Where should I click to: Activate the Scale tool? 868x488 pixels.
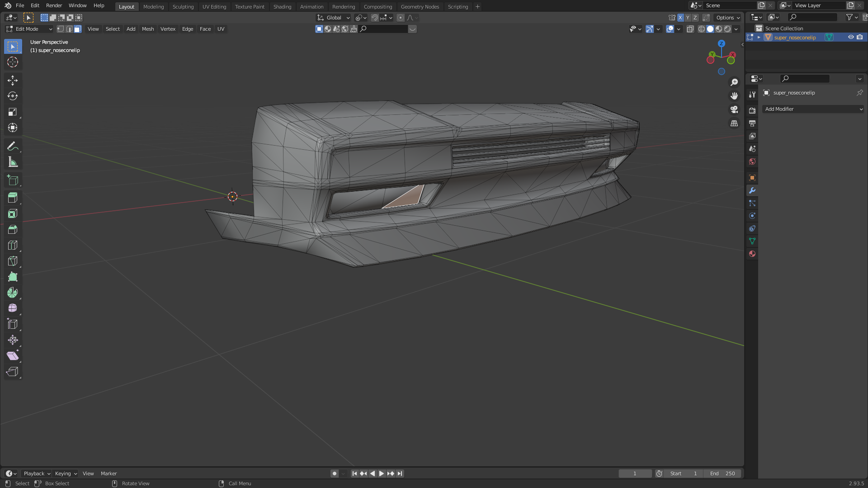point(13,112)
